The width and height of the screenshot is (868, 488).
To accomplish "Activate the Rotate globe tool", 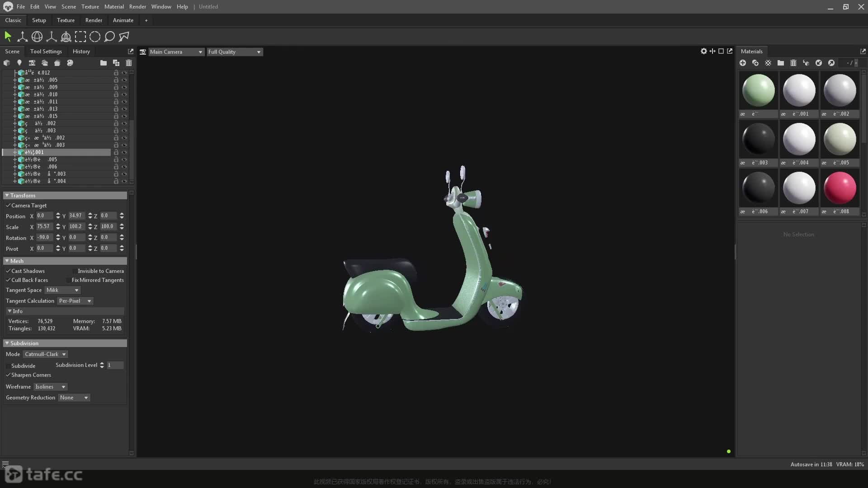I will pos(37,37).
